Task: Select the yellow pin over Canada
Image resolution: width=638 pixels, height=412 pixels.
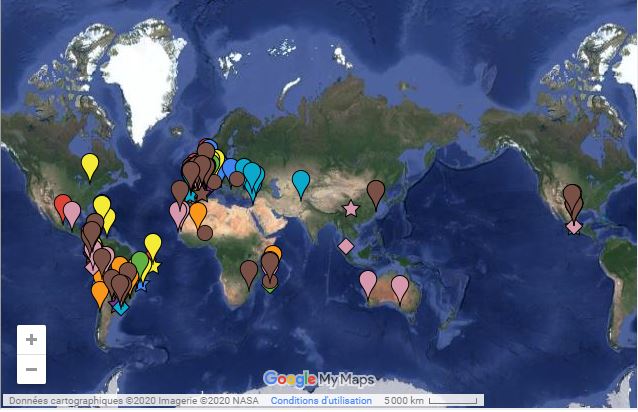Action: pyautogui.click(x=90, y=166)
